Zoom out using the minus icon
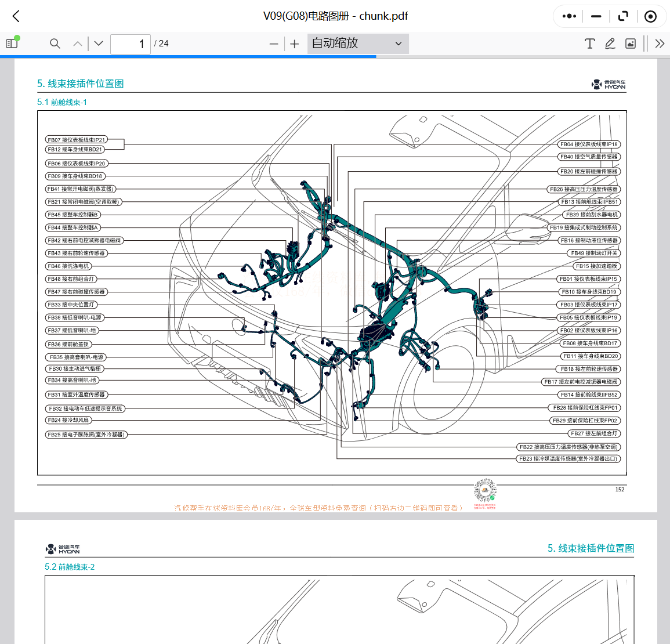This screenshot has height=644, width=670. (x=273, y=44)
